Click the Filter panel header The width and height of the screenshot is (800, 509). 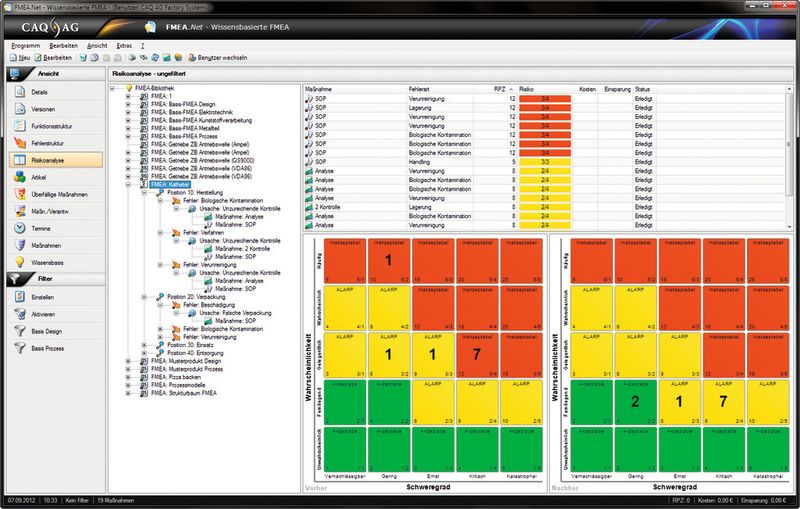point(56,279)
